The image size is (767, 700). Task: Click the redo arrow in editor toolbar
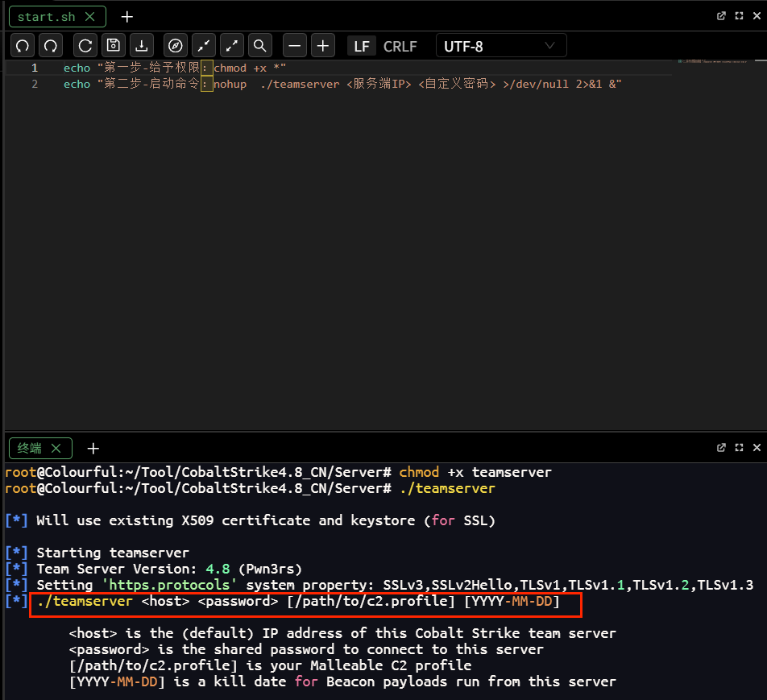[x=51, y=46]
